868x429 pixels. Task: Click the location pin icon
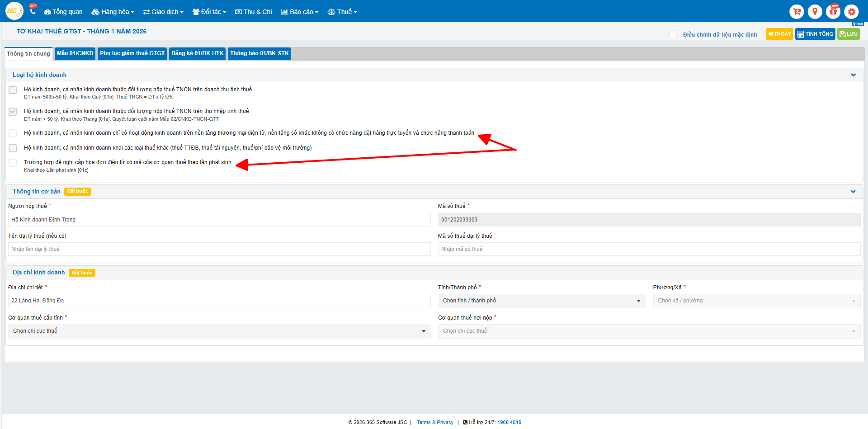click(815, 11)
